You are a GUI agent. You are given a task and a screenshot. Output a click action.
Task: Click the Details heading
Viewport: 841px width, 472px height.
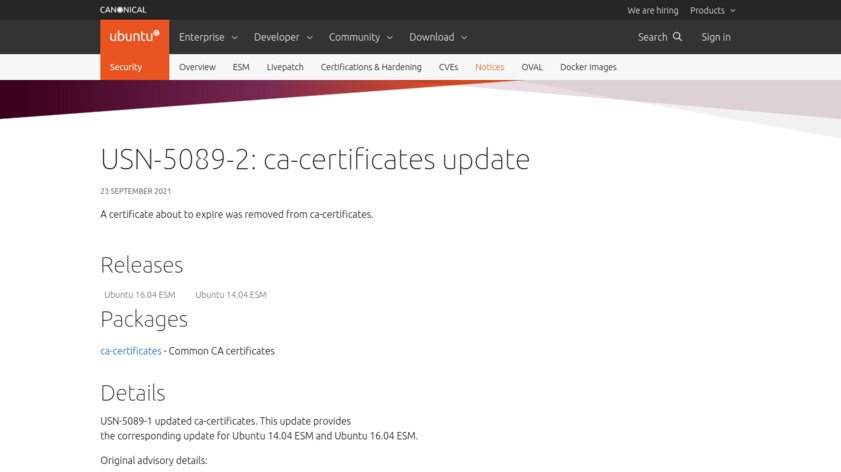(132, 393)
